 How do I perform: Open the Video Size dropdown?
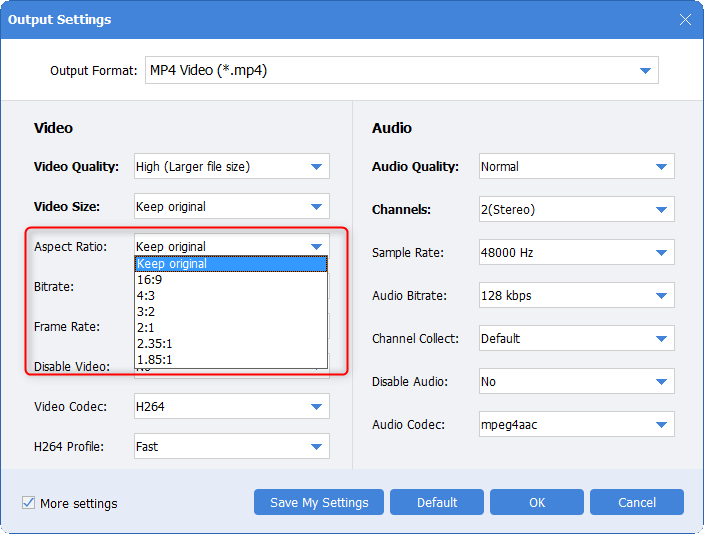[x=232, y=206]
